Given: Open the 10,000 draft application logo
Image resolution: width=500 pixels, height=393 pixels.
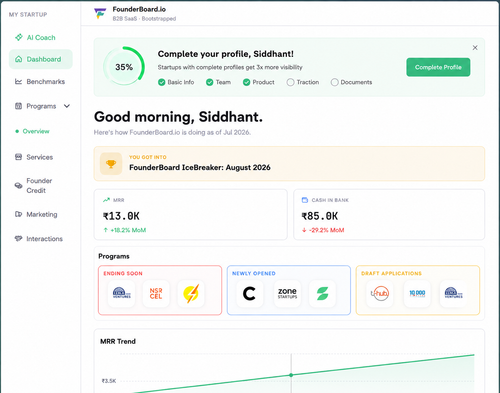Looking at the screenshot, I should [x=417, y=293].
